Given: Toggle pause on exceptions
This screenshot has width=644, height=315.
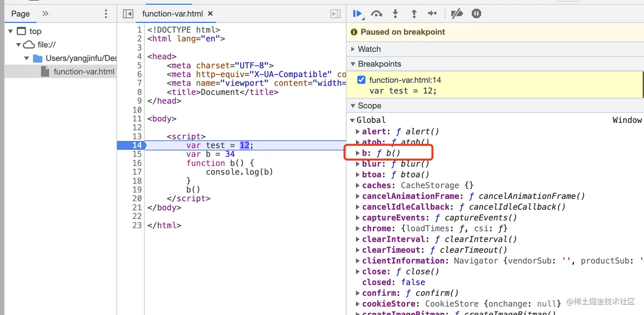Looking at the screenshot, I should click(476, 14).
